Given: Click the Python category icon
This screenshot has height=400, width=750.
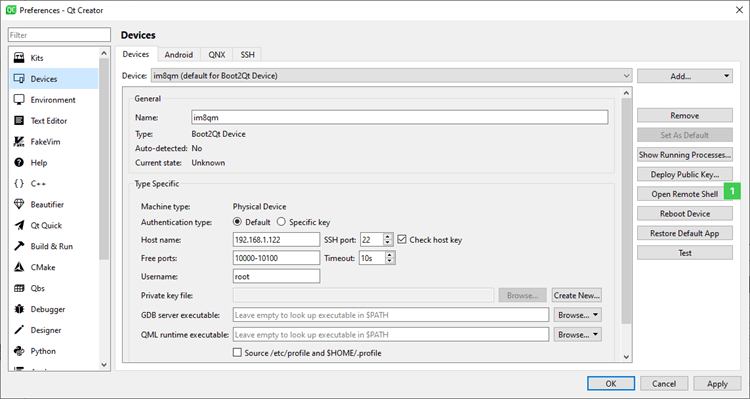Looking at the screenshot, I should 19,351.
